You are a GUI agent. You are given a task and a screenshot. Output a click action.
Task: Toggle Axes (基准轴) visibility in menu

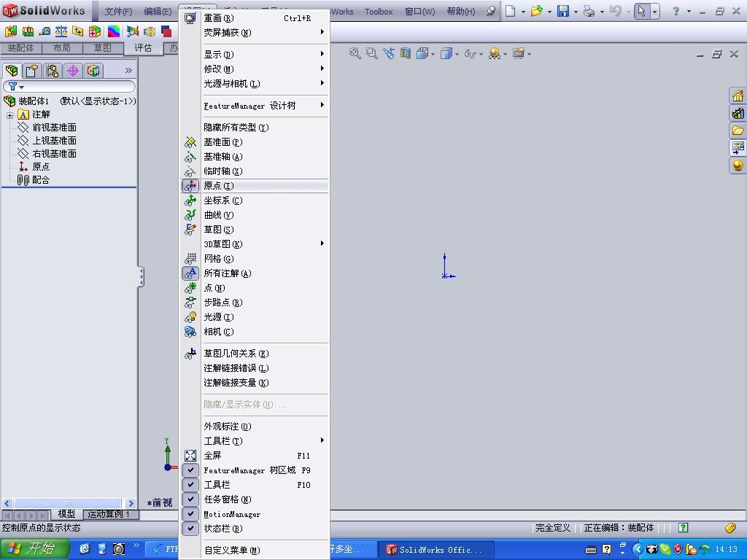click(255, 157)
